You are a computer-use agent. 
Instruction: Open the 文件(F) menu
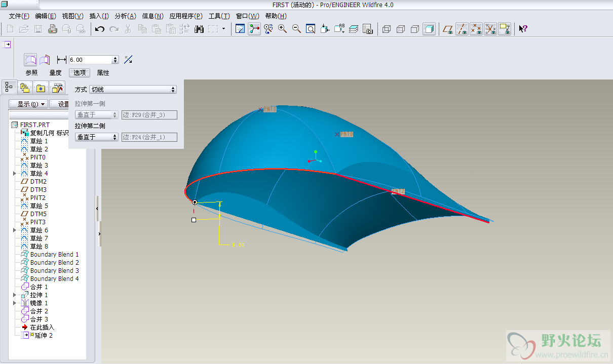(19, 16)
